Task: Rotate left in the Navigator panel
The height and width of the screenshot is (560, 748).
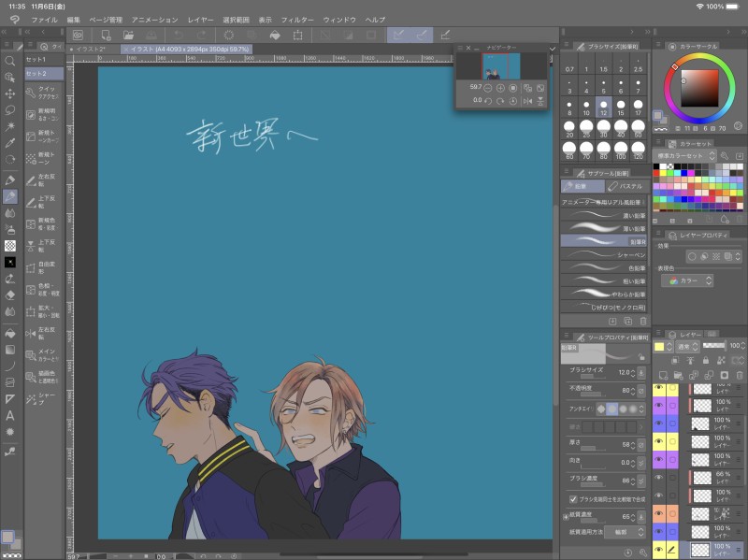Action: click(x=487, y=101)
